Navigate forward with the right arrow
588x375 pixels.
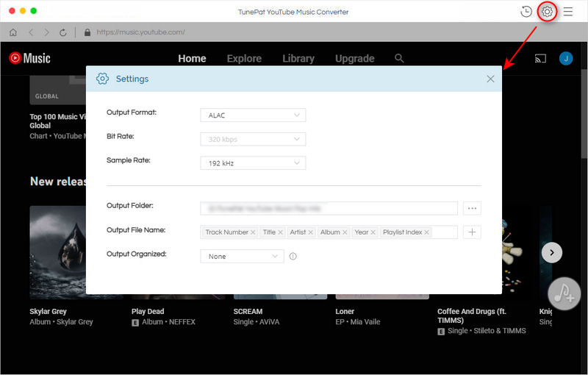click(46, 32)
